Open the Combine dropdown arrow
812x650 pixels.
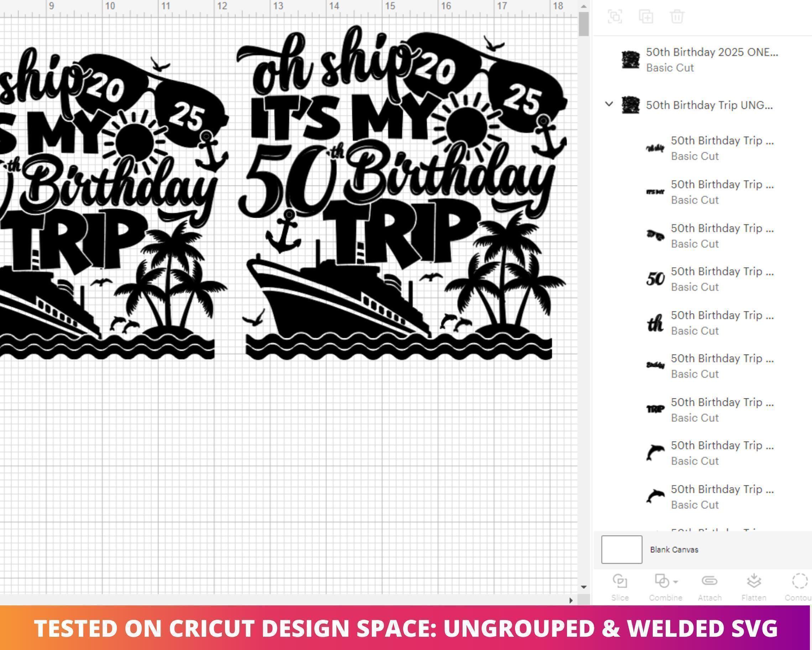pyautogui.click(x=676, y=582)
